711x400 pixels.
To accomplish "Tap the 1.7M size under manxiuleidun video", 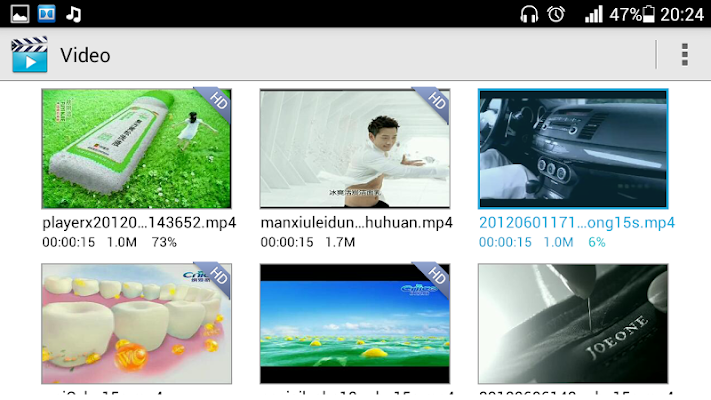I will coord(340,242).
